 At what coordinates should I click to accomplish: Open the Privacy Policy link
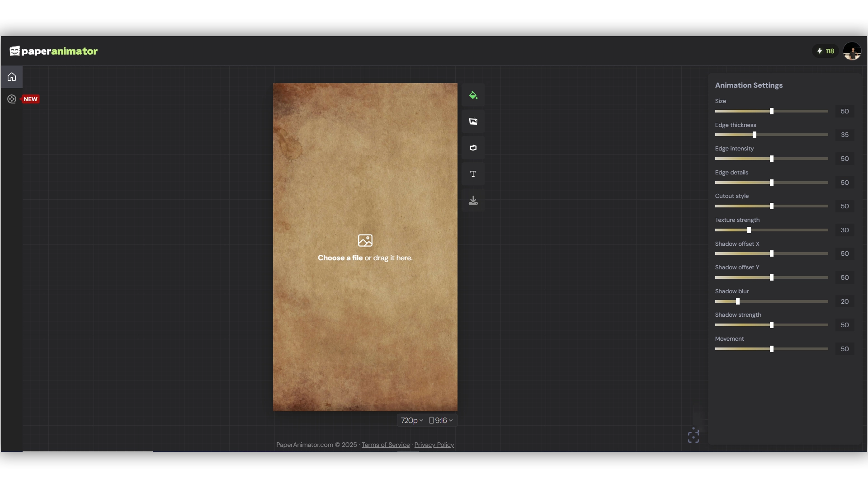pos(434,445)
